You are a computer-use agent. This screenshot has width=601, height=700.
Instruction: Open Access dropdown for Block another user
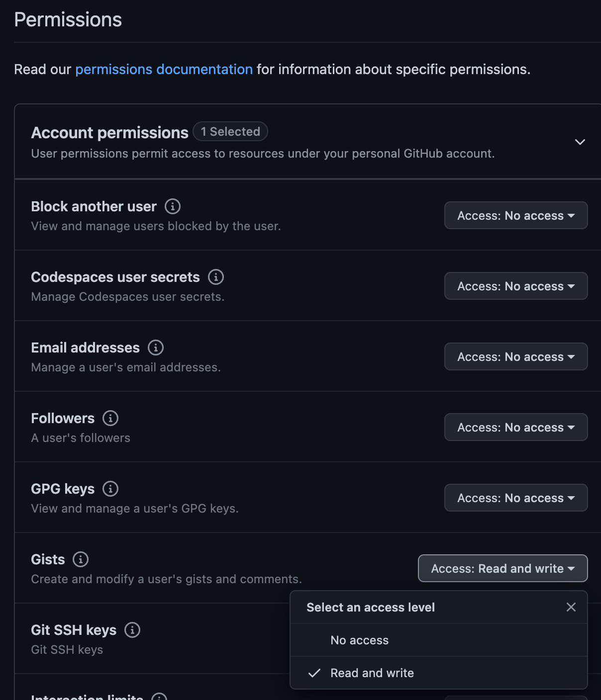tap(515, 215)
